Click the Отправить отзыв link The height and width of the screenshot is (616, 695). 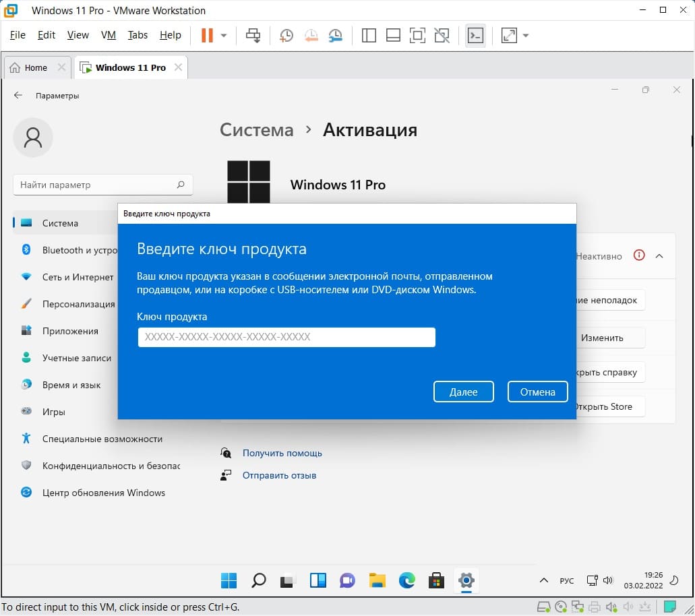279,475
